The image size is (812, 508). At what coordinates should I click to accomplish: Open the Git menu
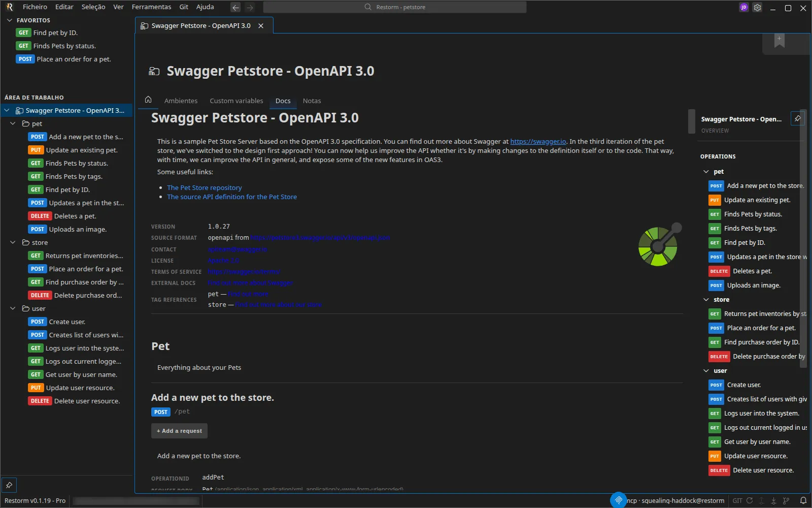coord(184,7)
